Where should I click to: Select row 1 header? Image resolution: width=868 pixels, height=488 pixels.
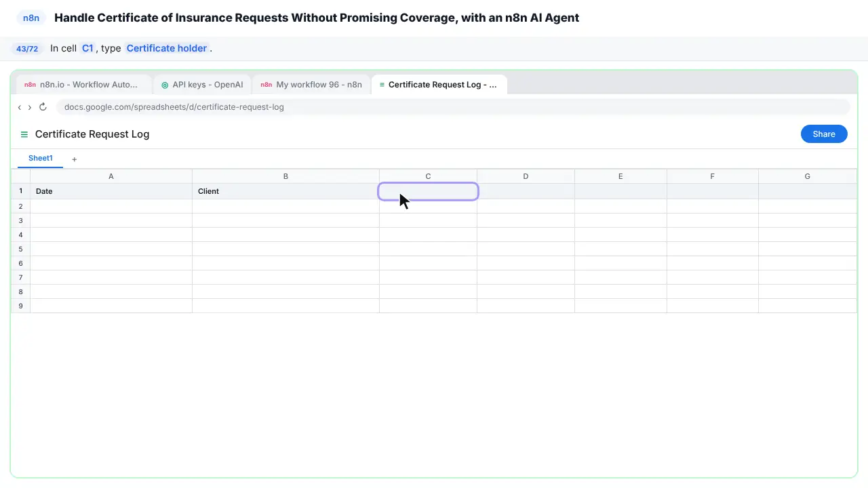point(21,191)
